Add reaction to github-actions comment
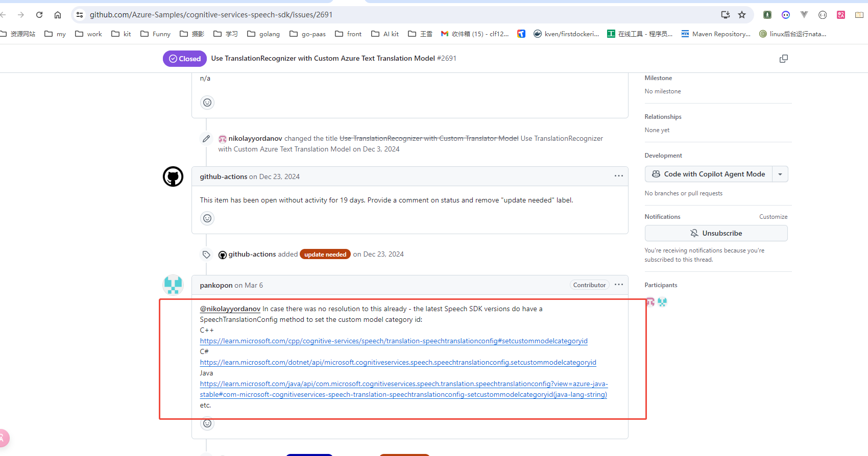Image resolution: width=868 pixels, height=456 pixels. click(207, 218)
